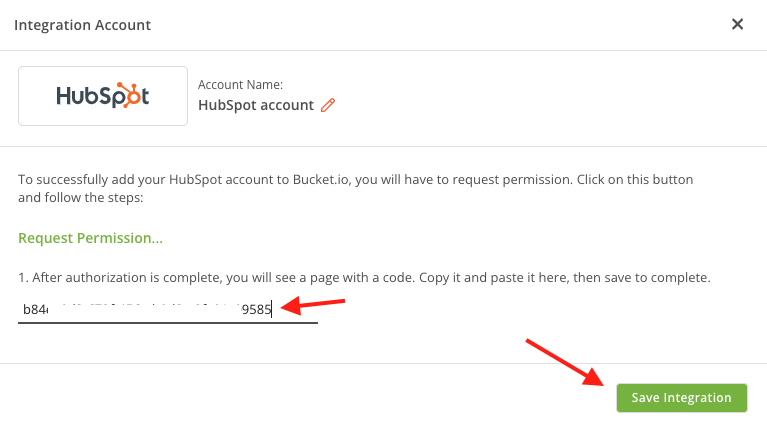
Task: Click the Account Name label
Action: [240, 85]
